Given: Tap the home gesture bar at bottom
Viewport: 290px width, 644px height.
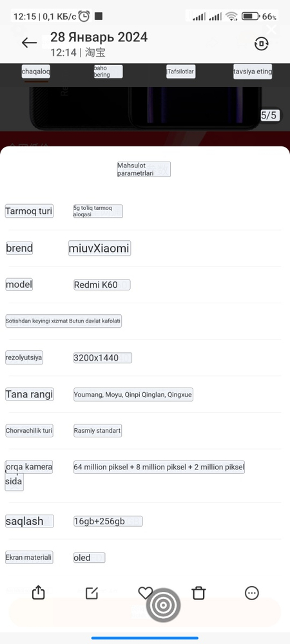Looking at the screenshot, I should coord(145,638).
